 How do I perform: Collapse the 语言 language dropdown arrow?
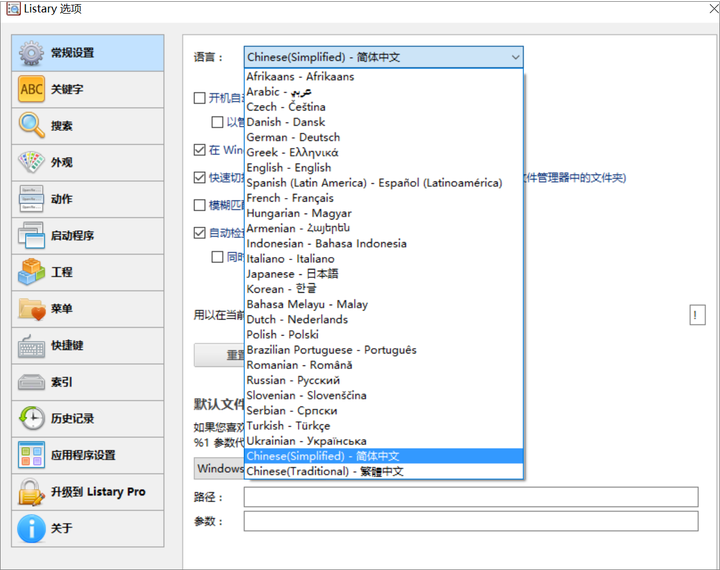(515, 57)
